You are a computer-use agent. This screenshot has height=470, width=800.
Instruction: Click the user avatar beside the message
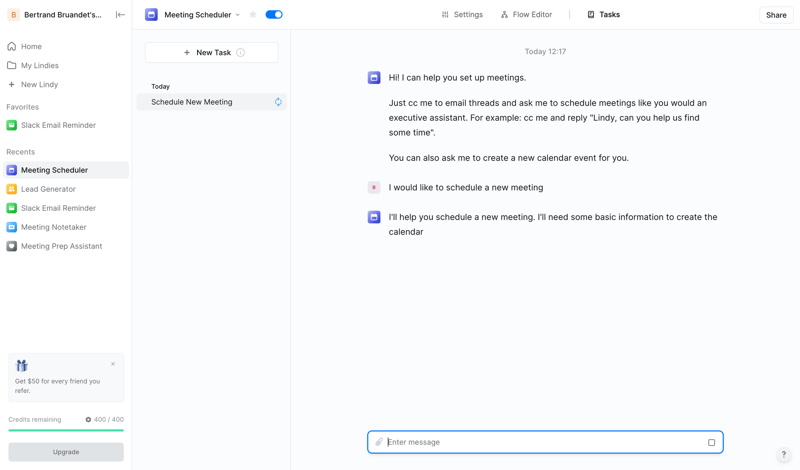tap(374, 187)
